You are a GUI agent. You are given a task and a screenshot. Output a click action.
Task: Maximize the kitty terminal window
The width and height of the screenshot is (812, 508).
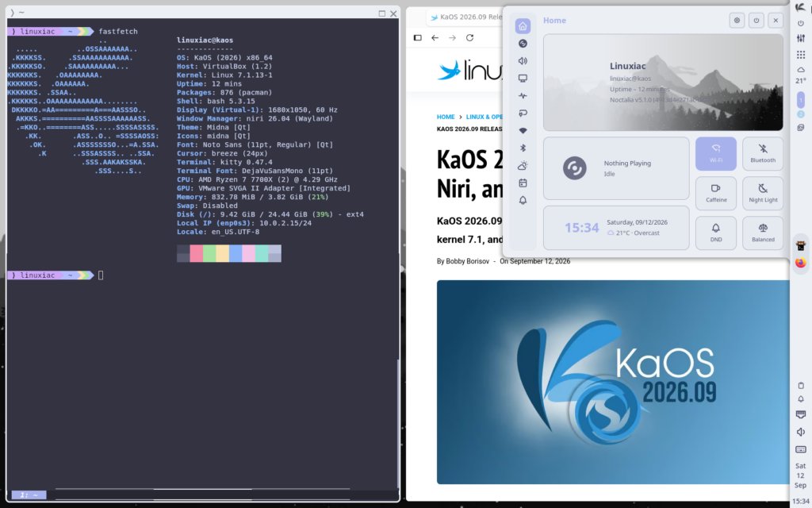click(381, 13)
